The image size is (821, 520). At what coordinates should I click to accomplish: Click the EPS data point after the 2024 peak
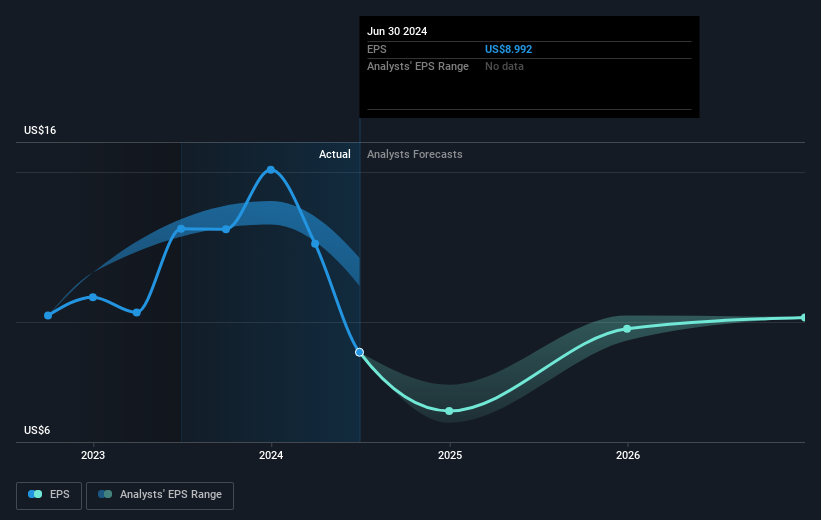(x=315, y=244)
